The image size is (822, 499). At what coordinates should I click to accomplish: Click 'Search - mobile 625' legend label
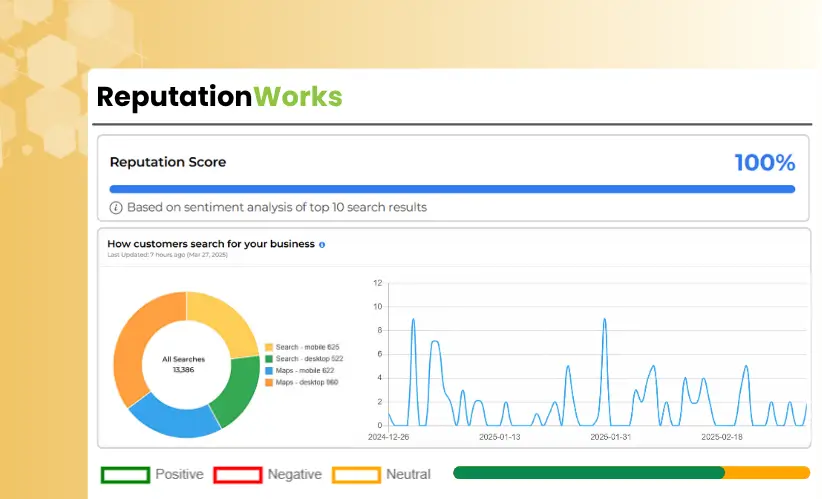tap(307, 347)
